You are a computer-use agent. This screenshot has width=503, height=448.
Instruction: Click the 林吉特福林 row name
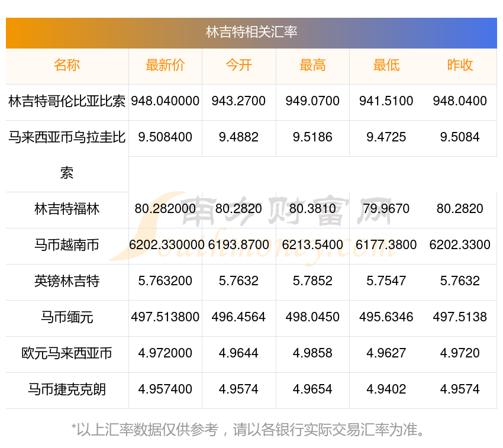[x=67, y=209]
